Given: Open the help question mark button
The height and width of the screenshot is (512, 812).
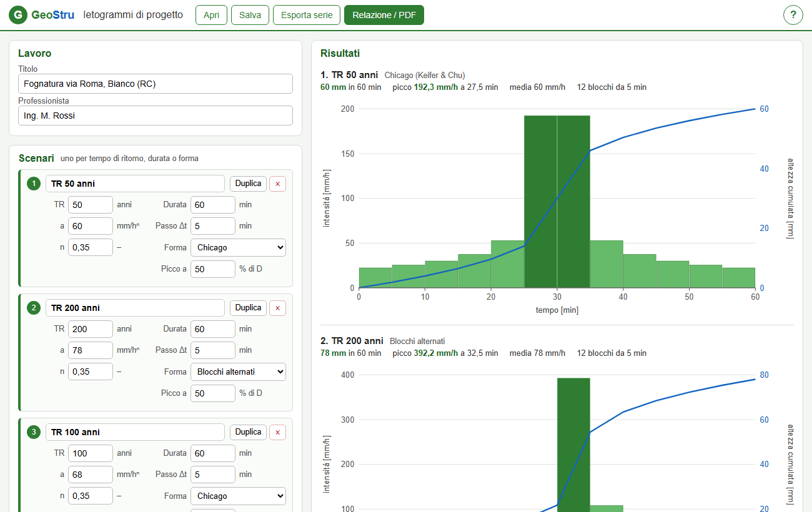Looking at the screenshot, I should click(x=793, y=15).
